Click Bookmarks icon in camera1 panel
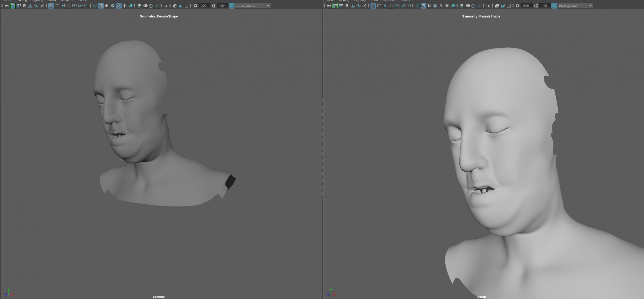Viewport: 644px width, 299px height. tap(24, 6)
